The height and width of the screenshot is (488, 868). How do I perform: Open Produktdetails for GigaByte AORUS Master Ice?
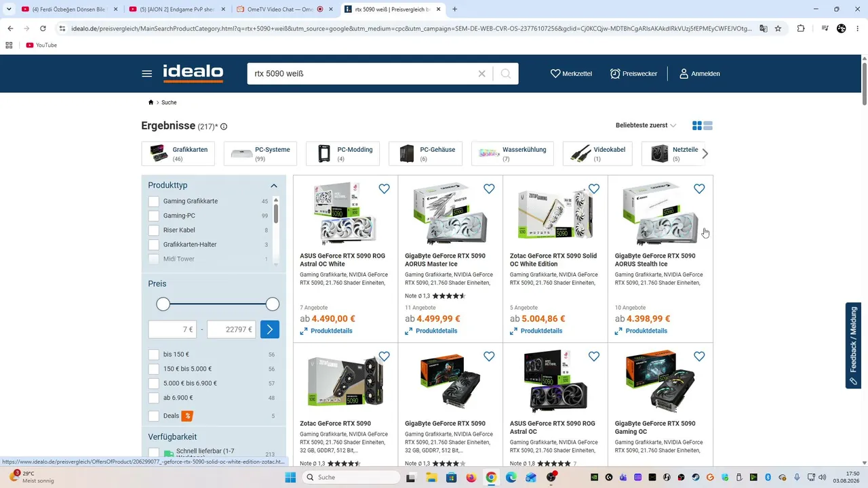[x=431, y=331]
